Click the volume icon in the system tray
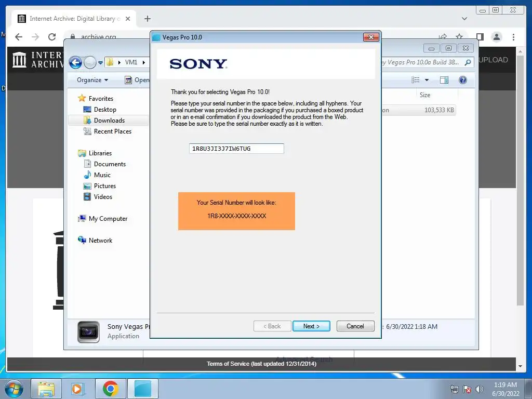The image size is (532, 399). coord(480,389)
